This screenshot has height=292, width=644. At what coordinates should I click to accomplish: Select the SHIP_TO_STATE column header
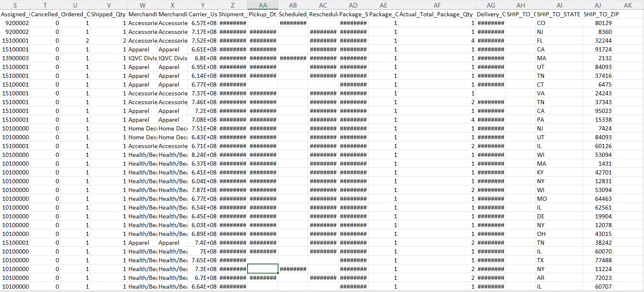pyautogui.click(x=559, y=14)
